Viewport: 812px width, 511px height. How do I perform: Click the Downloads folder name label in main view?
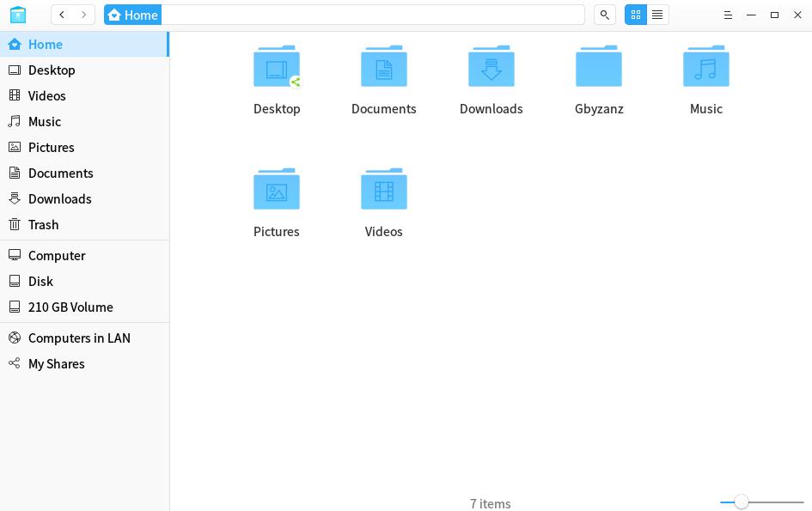pyautogui.click(x=491, y=109)
